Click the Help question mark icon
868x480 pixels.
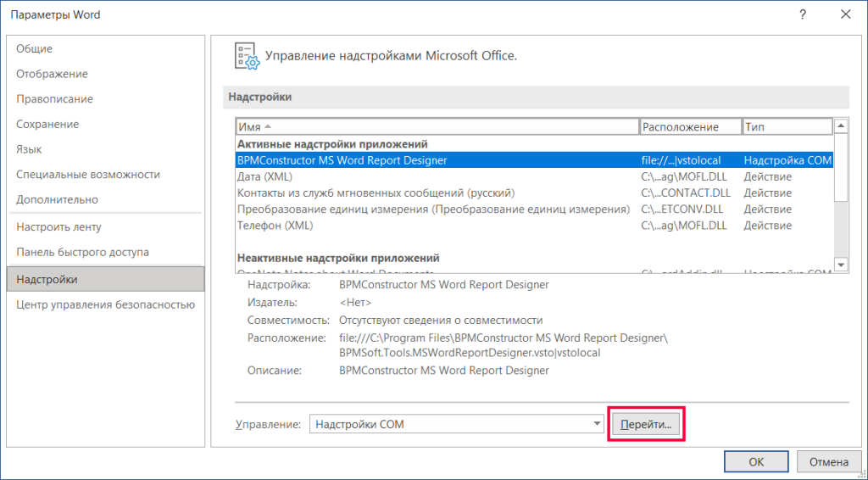(x=802, y=14)
